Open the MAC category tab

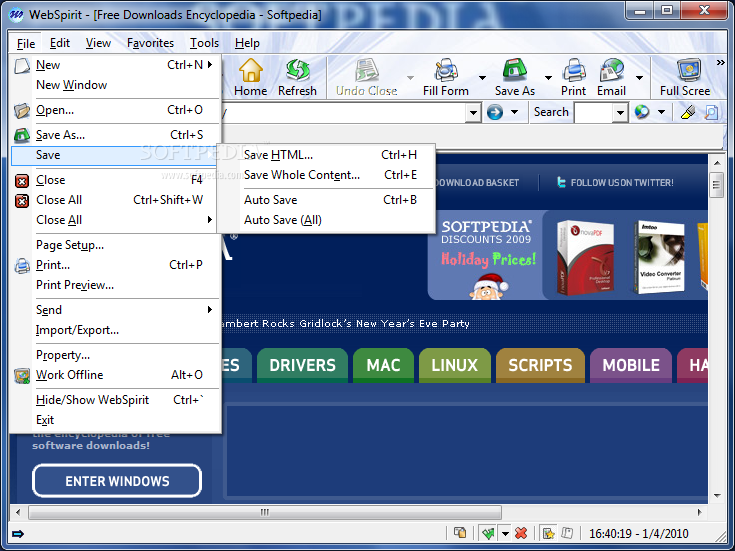(x=383, y=365)
